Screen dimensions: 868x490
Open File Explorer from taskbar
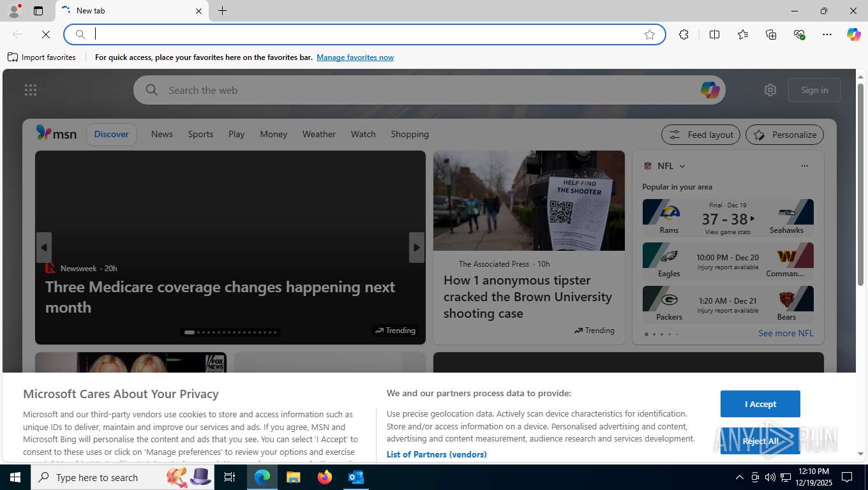point(293,477)
